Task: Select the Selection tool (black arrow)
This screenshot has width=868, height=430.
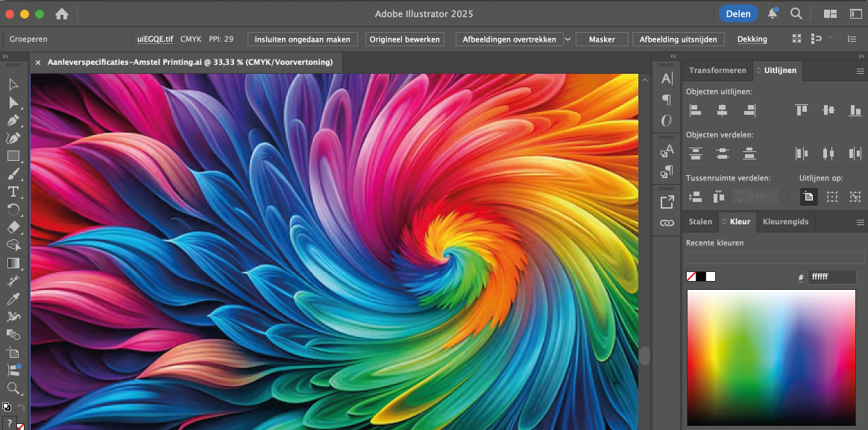Action: point(14,85)
